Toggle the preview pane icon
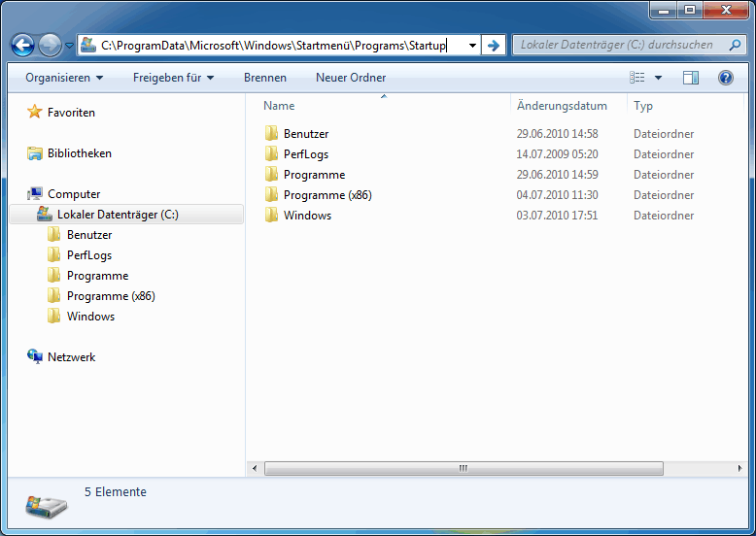The width and height of the screenshot is (756, 536). tap(691, 78)
